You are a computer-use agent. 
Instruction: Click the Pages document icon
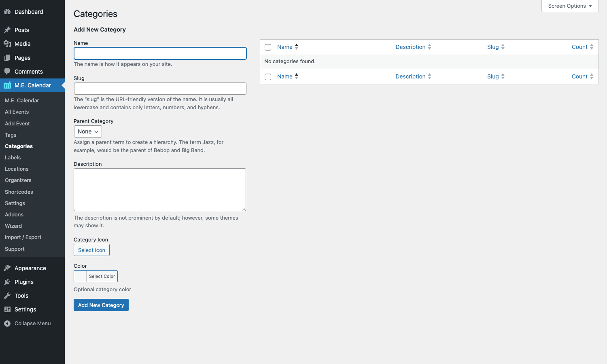[7, 58]
